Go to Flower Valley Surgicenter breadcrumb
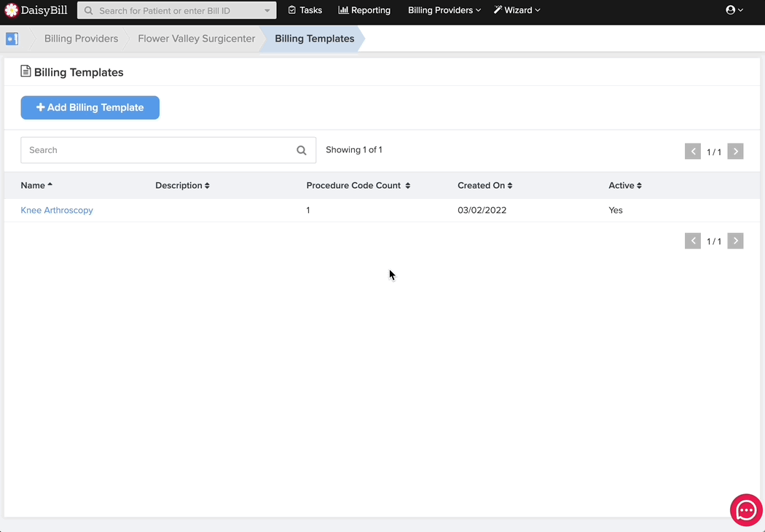765x532 pixels. click(196, 39)
